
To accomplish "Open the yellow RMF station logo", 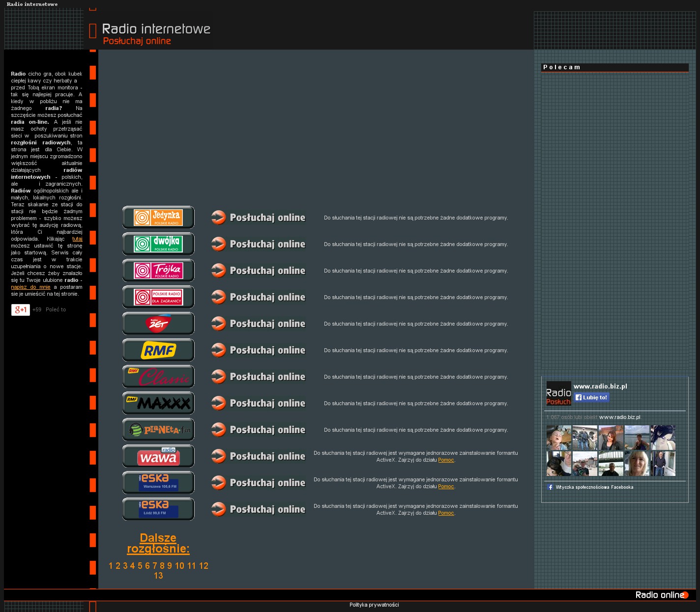I will 158,350.
